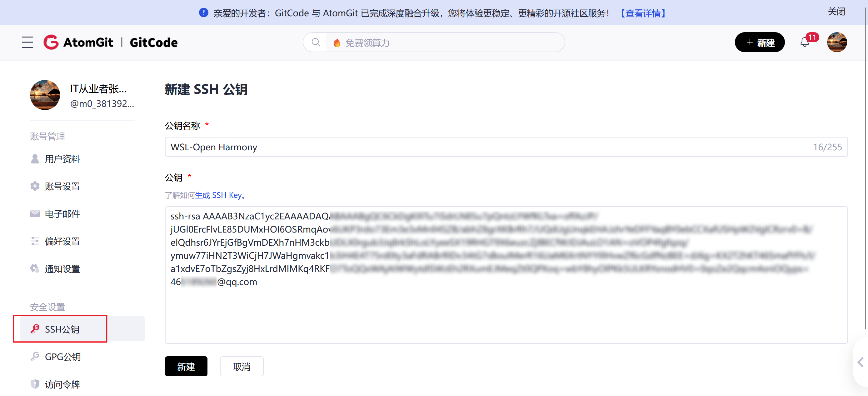868x396 pixels.
Task: Click the 取消 cancel button
Action: pos(242,366)
